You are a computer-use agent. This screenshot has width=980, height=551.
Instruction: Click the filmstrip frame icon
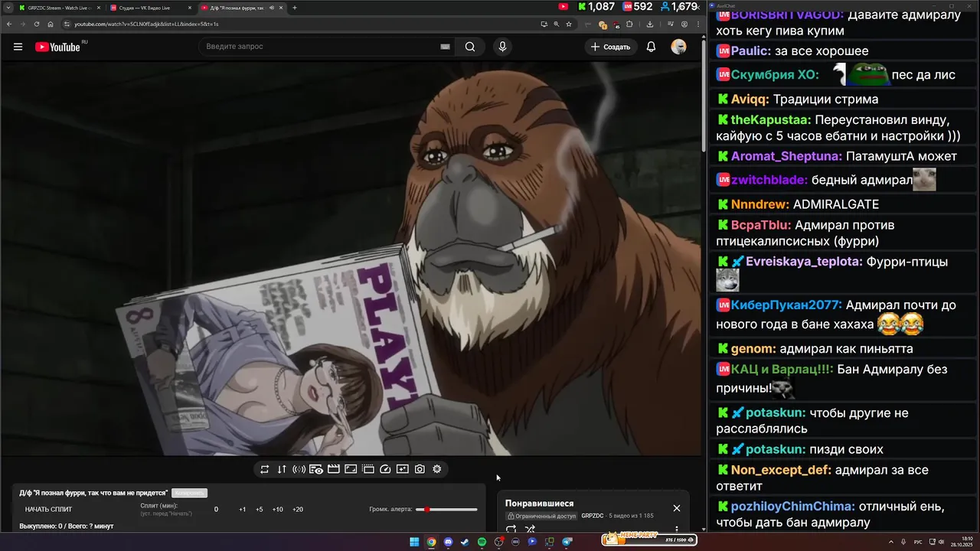coord(368,469)
